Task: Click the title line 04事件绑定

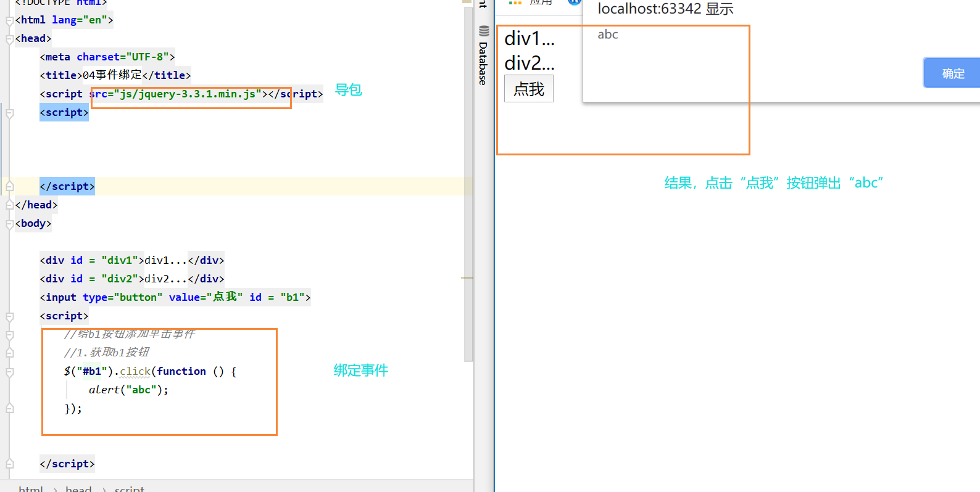Action: pyautogui.click(x=115, y=75)
